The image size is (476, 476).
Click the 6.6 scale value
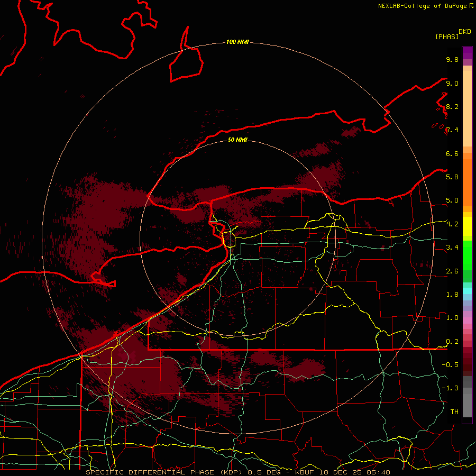tap(452, 153)
